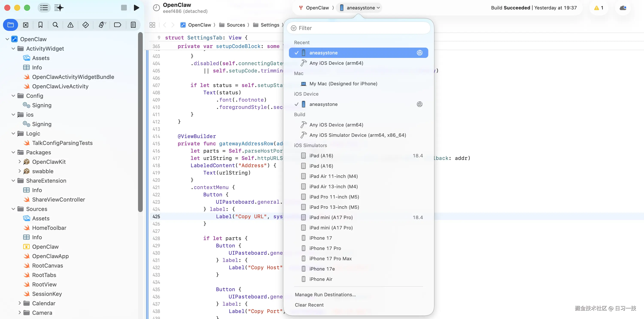This screenshot has height=319, width=644.
Task: Collapse the Logic folder
Action: (13, 134)
